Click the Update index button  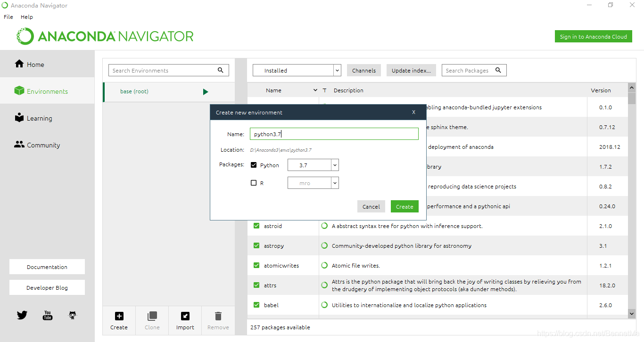pyautogui.click(x=411, y=70)
